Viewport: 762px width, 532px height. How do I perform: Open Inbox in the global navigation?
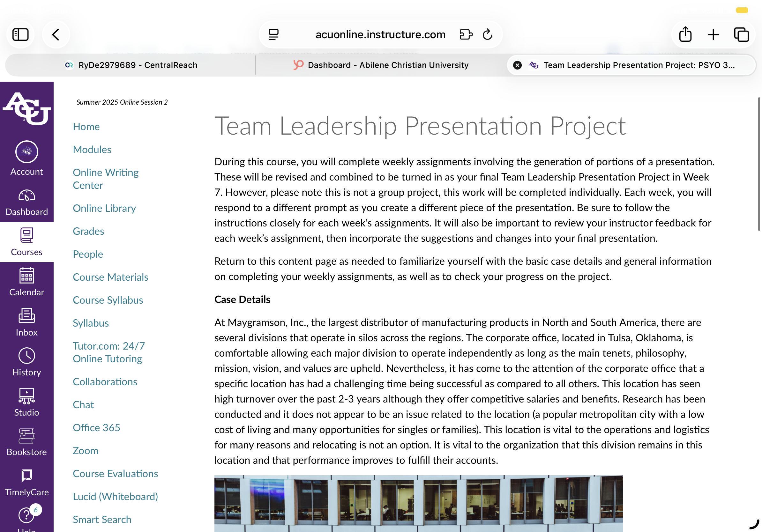pyautogui.click(x=26, y=322)
